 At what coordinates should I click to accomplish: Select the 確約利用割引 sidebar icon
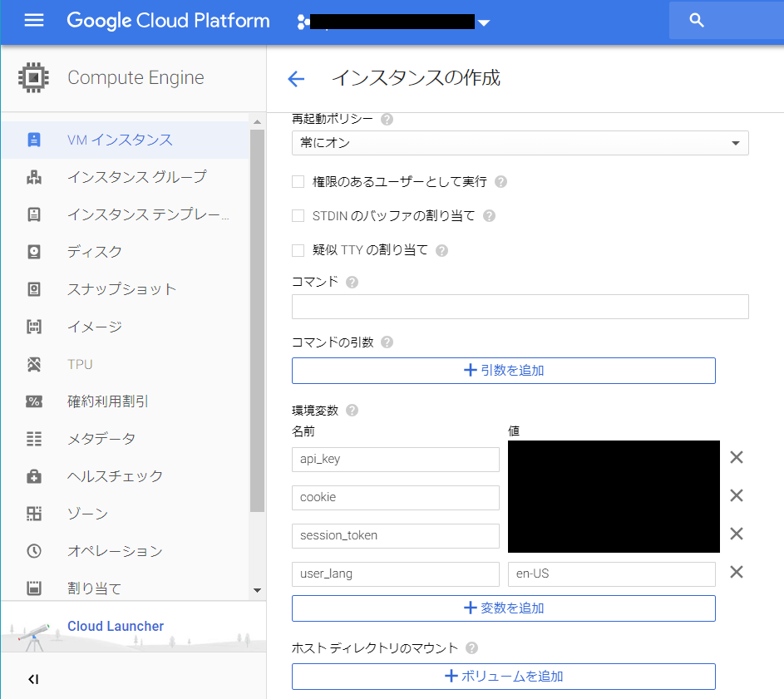click(33, 401)
